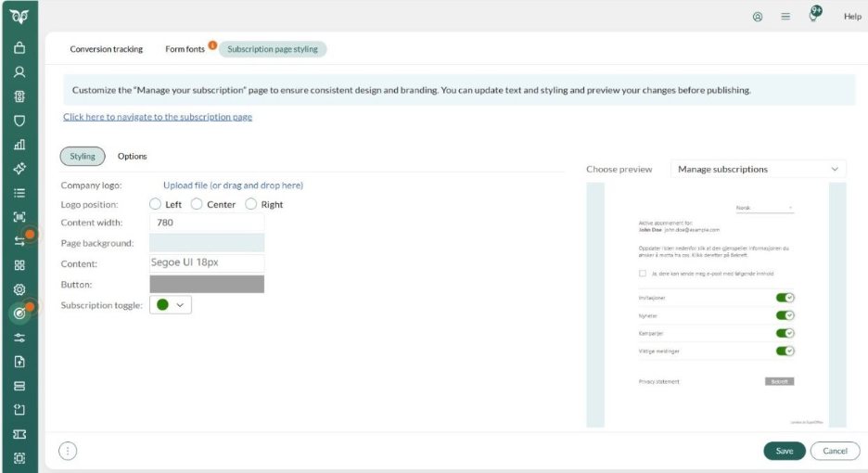Open the gear settings icon in sidebar
The image size is (868, 473).
pos(19,288)
